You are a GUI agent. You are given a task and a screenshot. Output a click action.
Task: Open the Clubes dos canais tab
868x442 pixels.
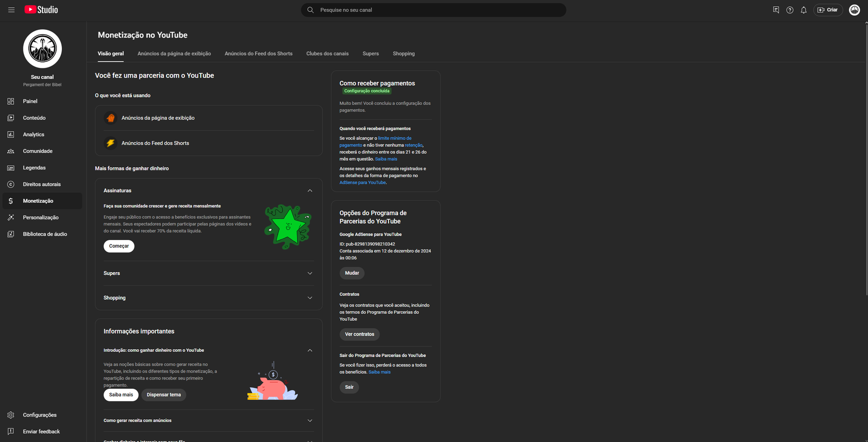(328, 54)
